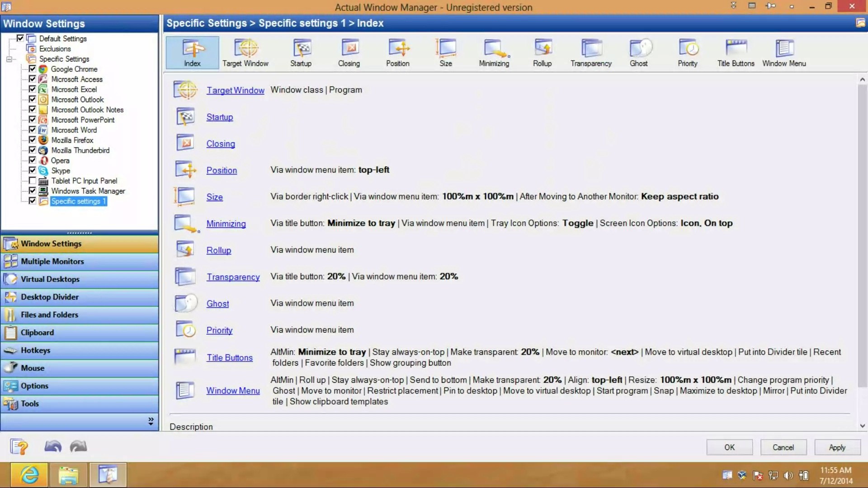
Task: Open the Target Window link
Action: pyautogui.click(x=235, y=90)
